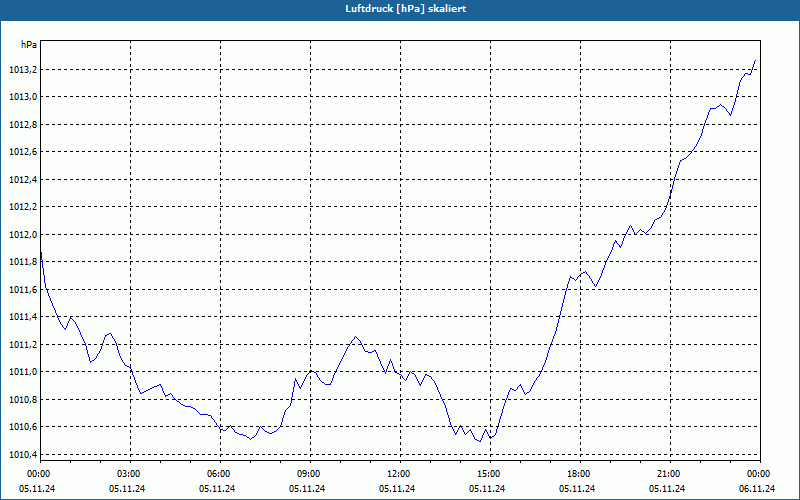Select the 1011,2 pressure label
Image resolution: width=800 pixels, height=500 pixels.
click(22, 345)
